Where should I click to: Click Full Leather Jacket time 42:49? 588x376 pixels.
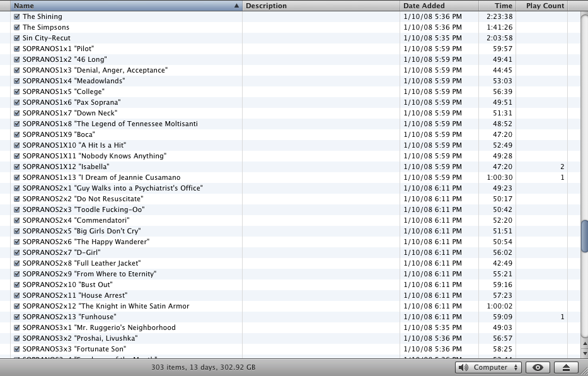point(502,263)
